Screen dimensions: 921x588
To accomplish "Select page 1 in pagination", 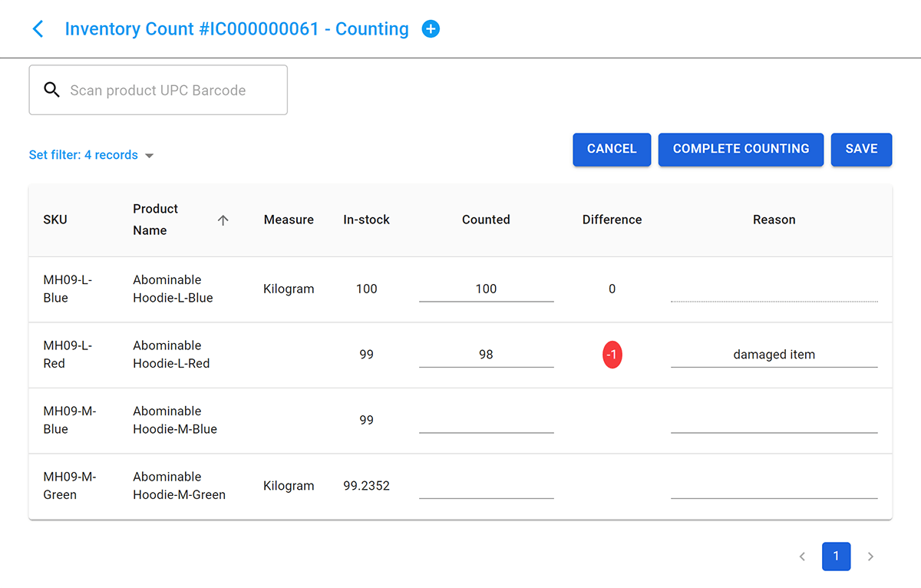I will click(836, 557).
